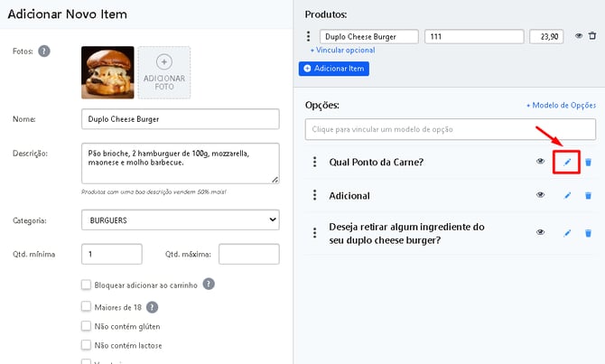The width and height of the screenshot is (605, 364).
Task: Click the edit pencil for Qual Ponto da Carne
Action: pyautogui.click(x=567, y=163)
